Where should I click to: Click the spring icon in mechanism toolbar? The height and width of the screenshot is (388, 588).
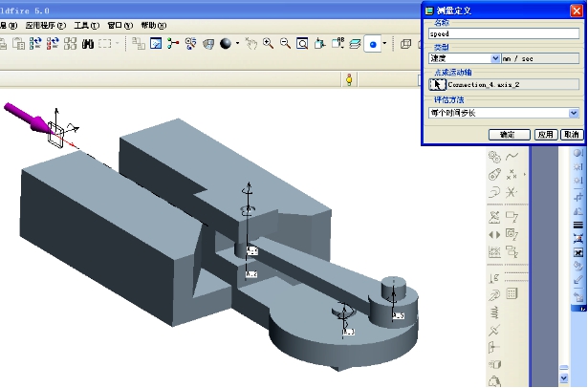tap(494, 313)
